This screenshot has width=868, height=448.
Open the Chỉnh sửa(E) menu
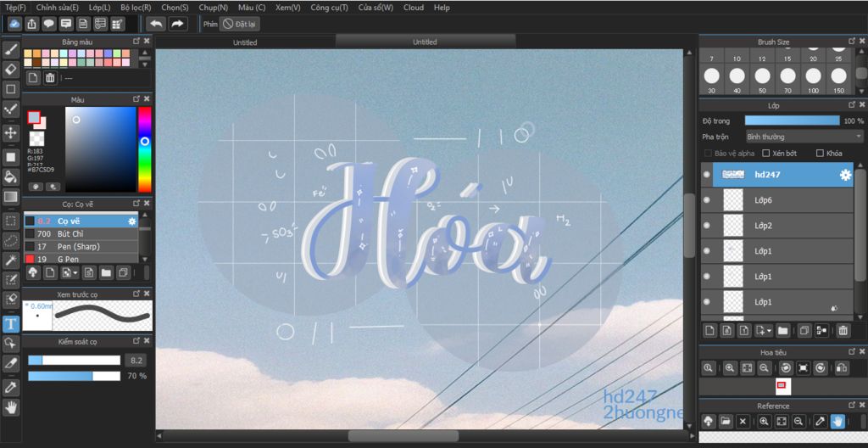[x=58, y=7]
